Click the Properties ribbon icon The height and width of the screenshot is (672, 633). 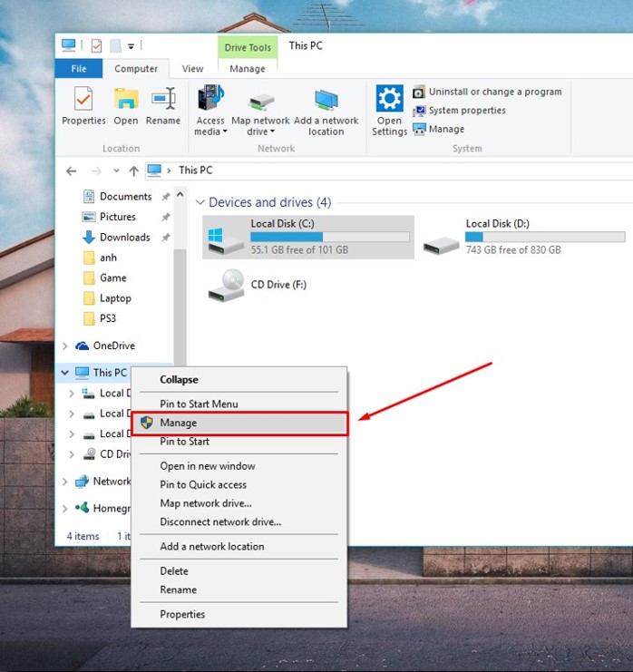83,105
